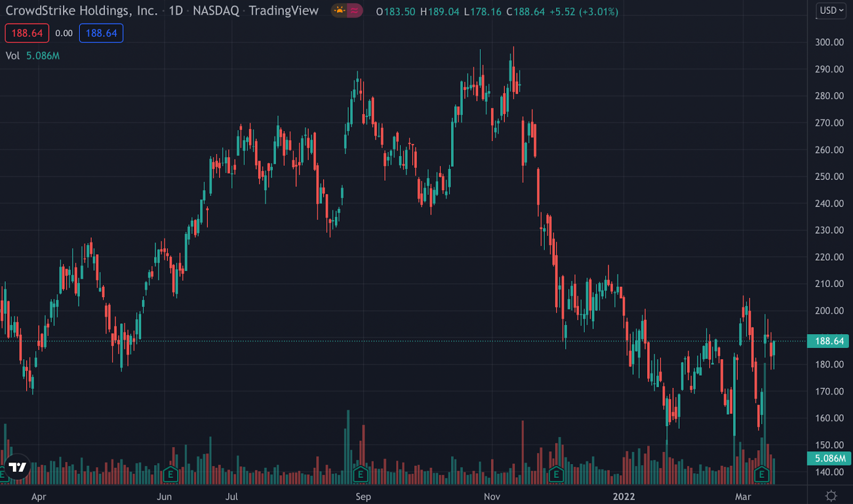Click the Mar label on time axis
The width and height of the screenshot is (853, 504).
pyautogui.click(x=743, y=497)
